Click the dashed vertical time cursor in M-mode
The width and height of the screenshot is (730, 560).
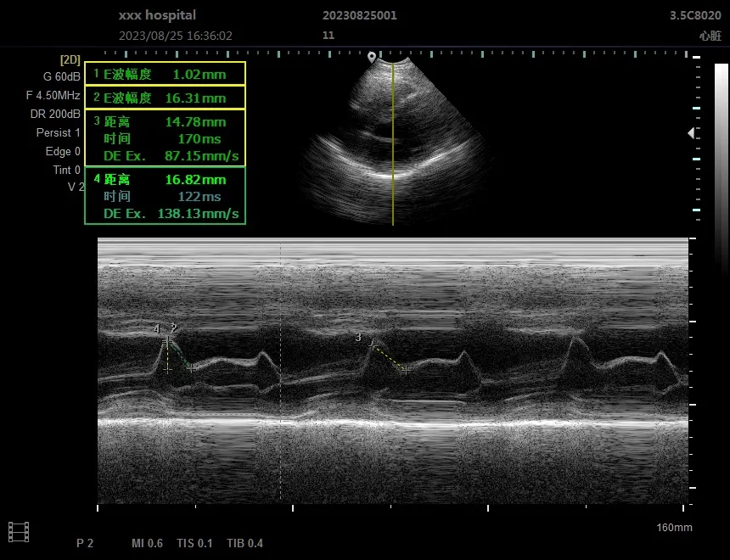tap(280, 371)
